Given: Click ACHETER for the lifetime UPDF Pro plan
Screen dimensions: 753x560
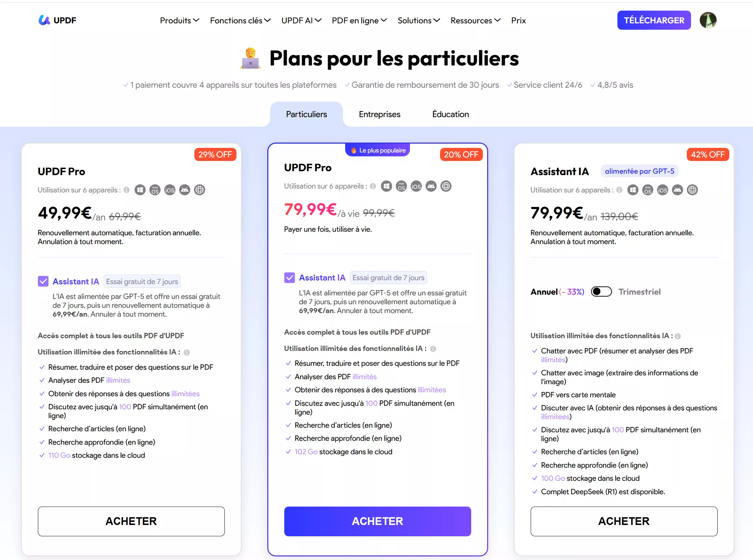Looking at the screenshot, I should coord(377,521).
